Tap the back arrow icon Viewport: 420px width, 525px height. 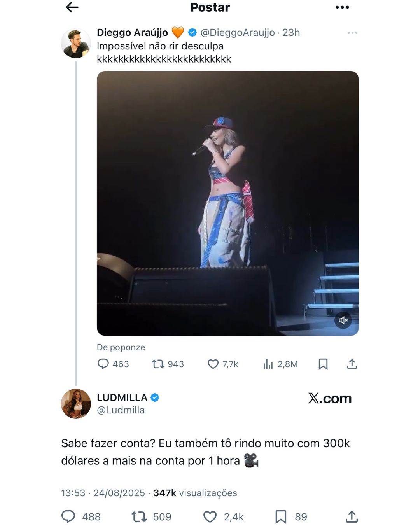pos(72,7)
